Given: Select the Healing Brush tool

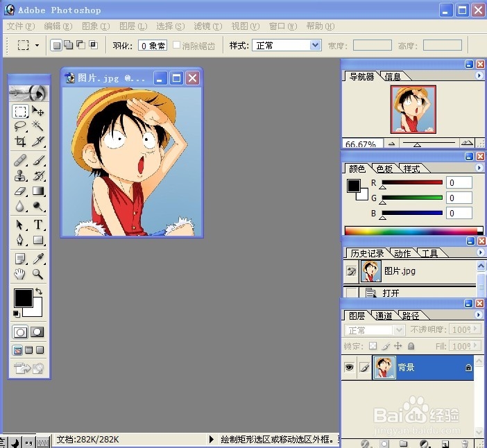Looking at the screenshot, I should click(x=20, y=160).
